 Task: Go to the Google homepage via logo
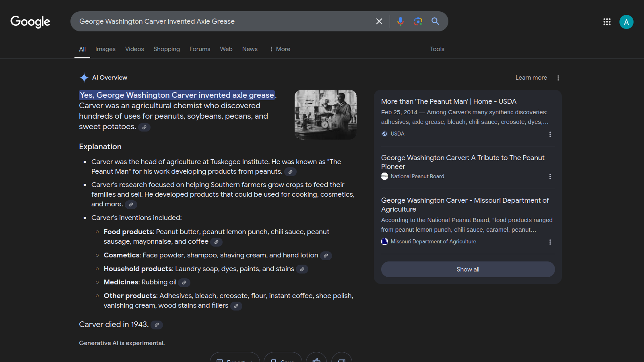[30, 22]
